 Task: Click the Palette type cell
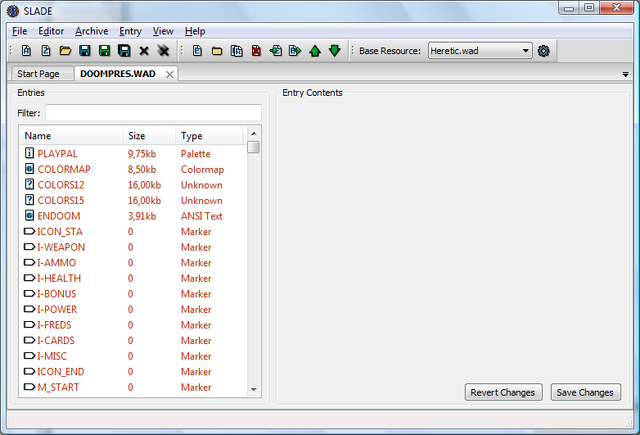click(196, 154)
